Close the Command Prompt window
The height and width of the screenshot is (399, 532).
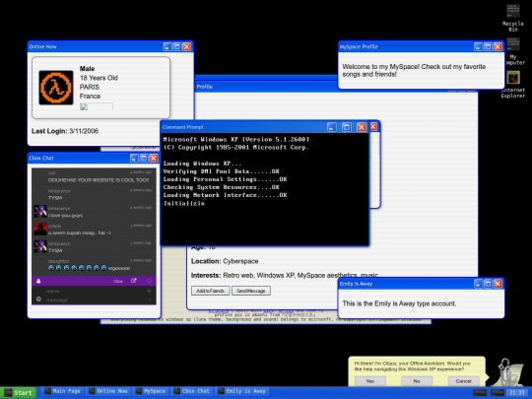pos(362,127)
